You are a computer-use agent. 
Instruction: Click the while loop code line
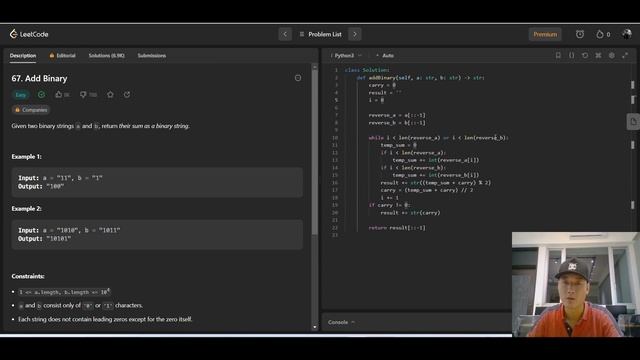438,138
